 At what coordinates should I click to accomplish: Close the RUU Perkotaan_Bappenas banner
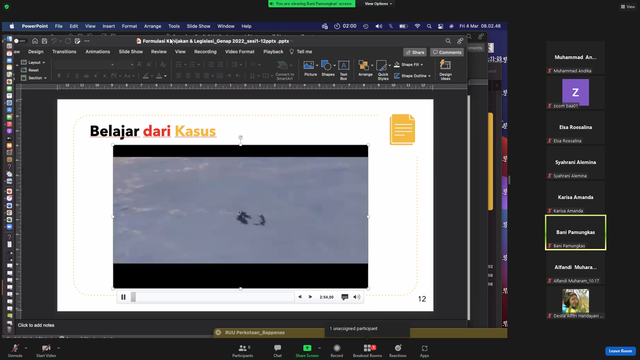click(218, 333)
